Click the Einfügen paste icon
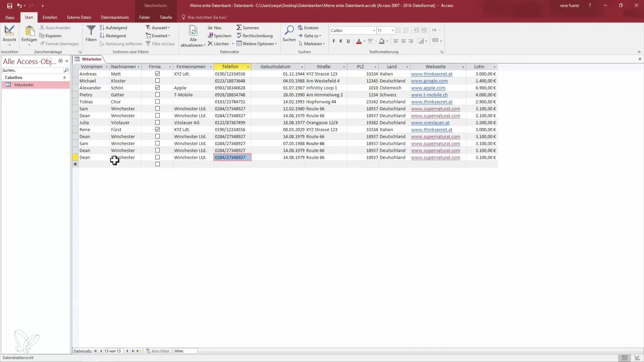 [x=30, y=31]
